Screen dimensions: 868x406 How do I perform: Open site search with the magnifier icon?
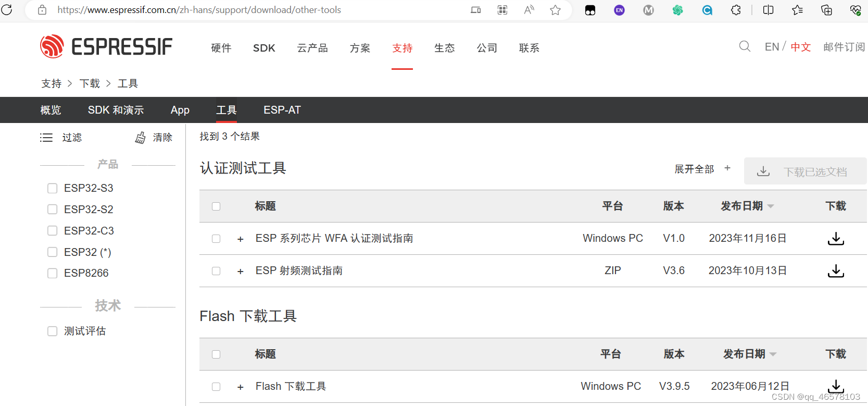(x=745, y=46)
